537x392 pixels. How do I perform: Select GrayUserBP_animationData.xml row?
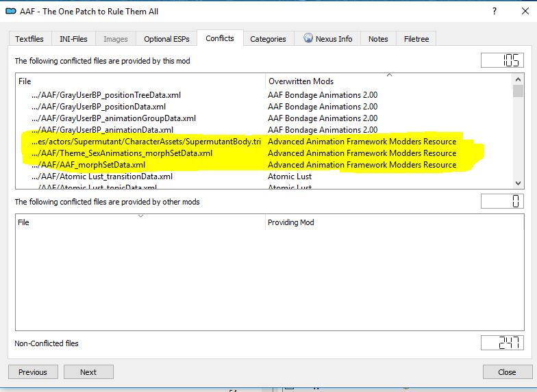pos(264,130)
